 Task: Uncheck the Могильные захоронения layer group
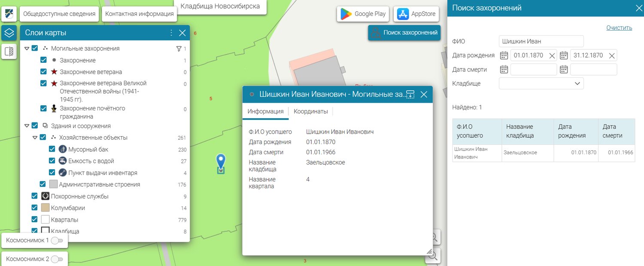coord(35,49)
